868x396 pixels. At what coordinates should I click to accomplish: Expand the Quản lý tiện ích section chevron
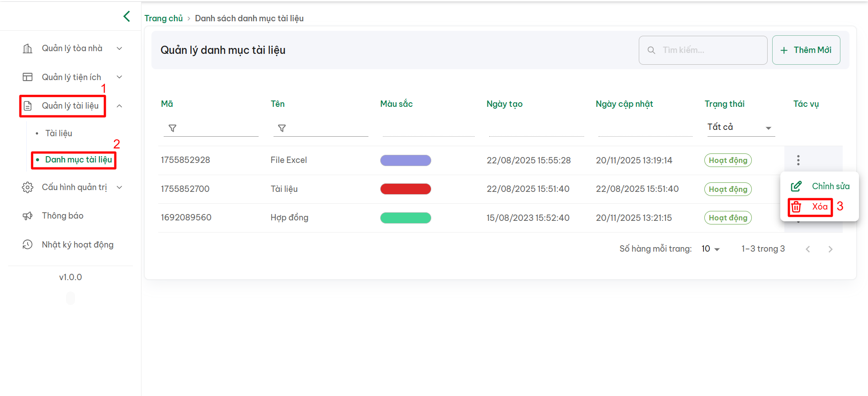[x=119, y=77]
